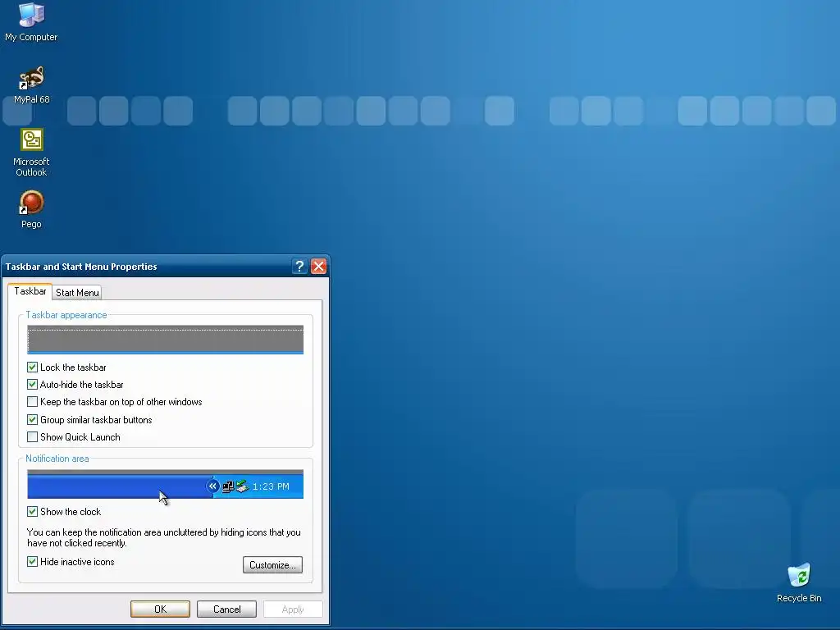
Task: Toggle Hide inactive icons checkbox
Action: pos(32,561)
